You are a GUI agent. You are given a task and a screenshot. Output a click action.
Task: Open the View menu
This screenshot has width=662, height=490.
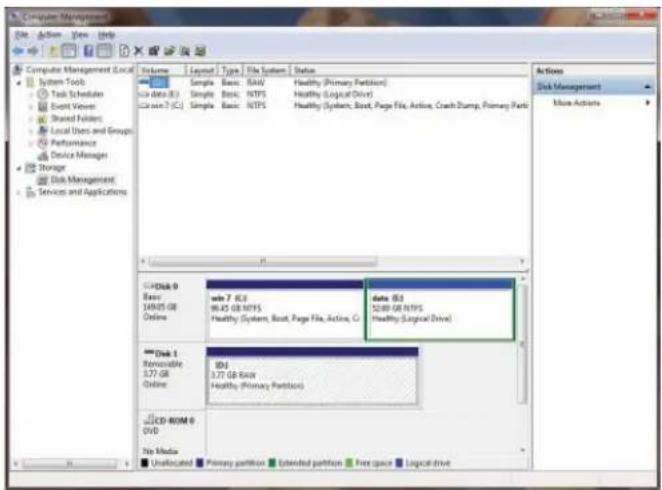tap(79, 35)
